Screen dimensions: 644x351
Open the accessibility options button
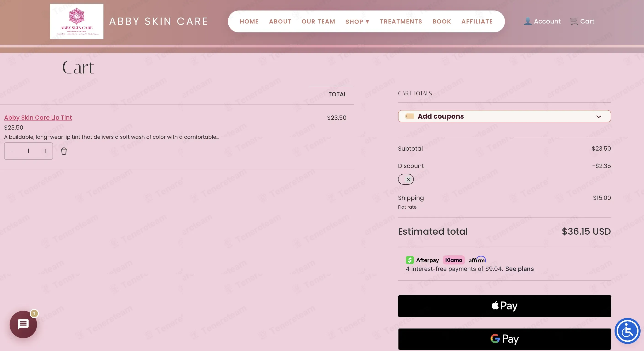pyautogui.click(x=627, y=331)
